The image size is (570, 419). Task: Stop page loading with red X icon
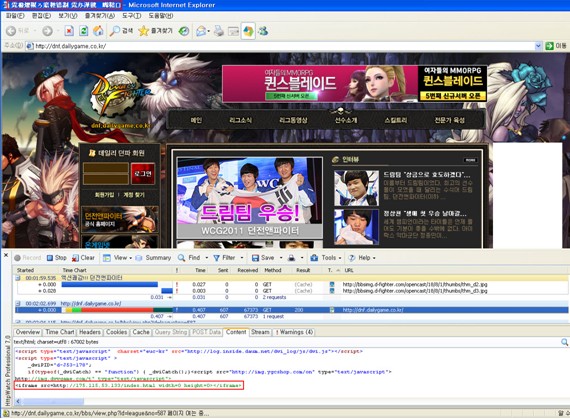(69, 31)
